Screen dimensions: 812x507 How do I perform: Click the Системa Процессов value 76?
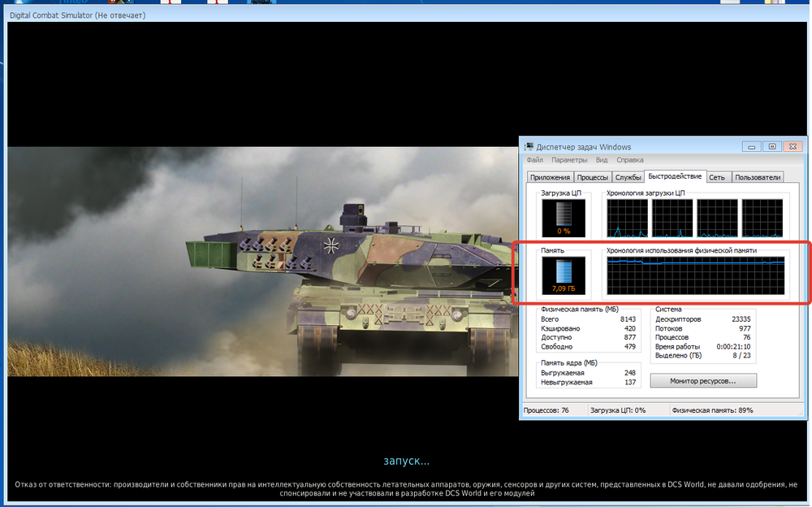746,337
